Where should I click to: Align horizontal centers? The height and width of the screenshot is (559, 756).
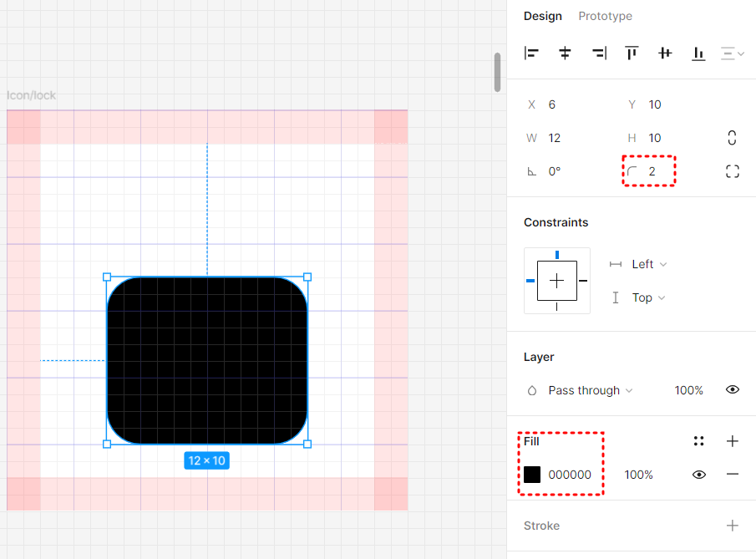click(x=565, y=53)
